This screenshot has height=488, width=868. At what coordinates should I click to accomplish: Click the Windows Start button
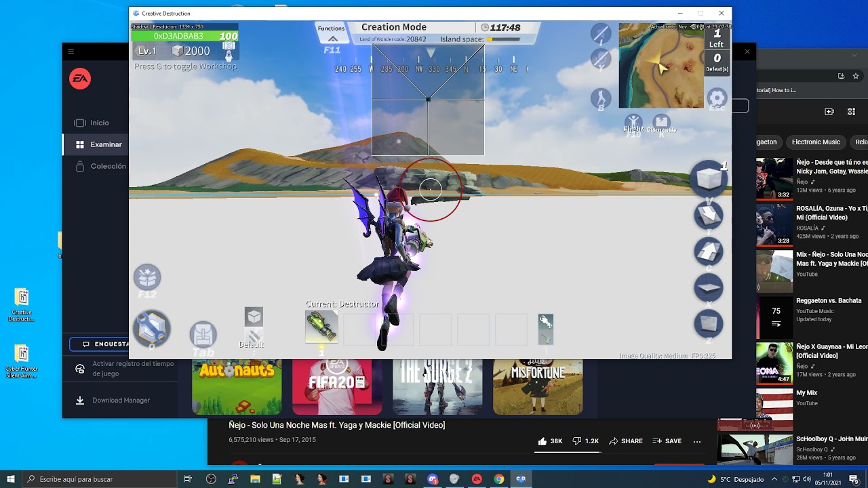(11, 479)
